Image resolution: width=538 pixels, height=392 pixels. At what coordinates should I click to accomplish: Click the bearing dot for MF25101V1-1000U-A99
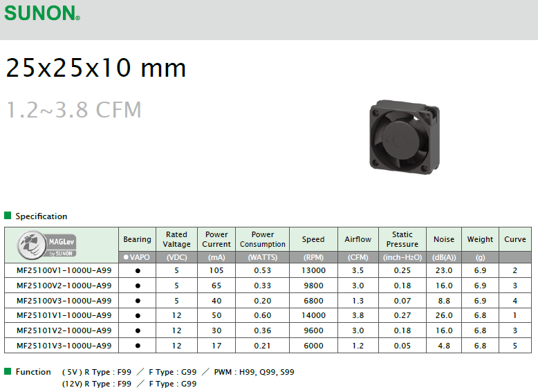(138, 315)
